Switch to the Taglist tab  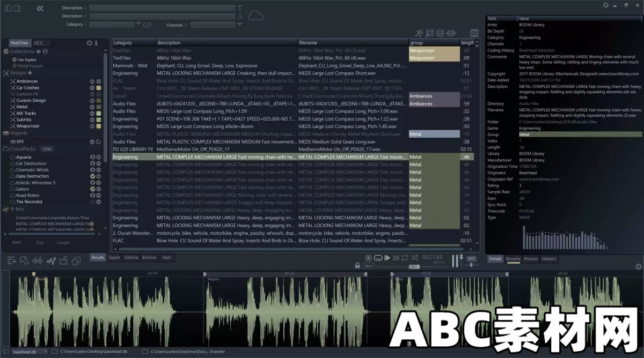point(114,257)
